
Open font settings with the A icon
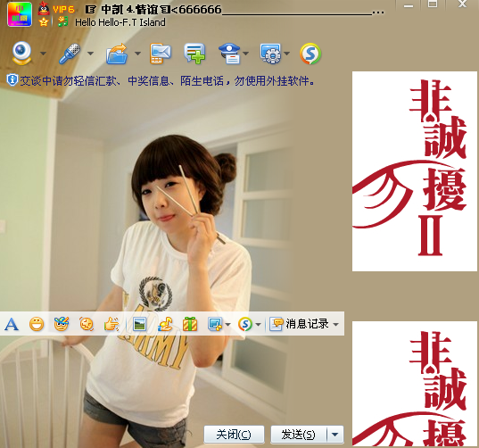pos(12,324)
